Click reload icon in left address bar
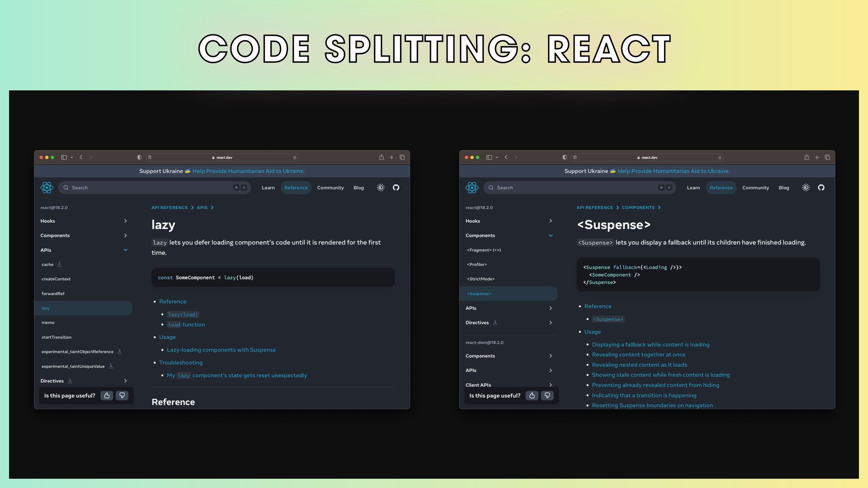The width and height of the screenshot is (868, 488). [295, 158]
